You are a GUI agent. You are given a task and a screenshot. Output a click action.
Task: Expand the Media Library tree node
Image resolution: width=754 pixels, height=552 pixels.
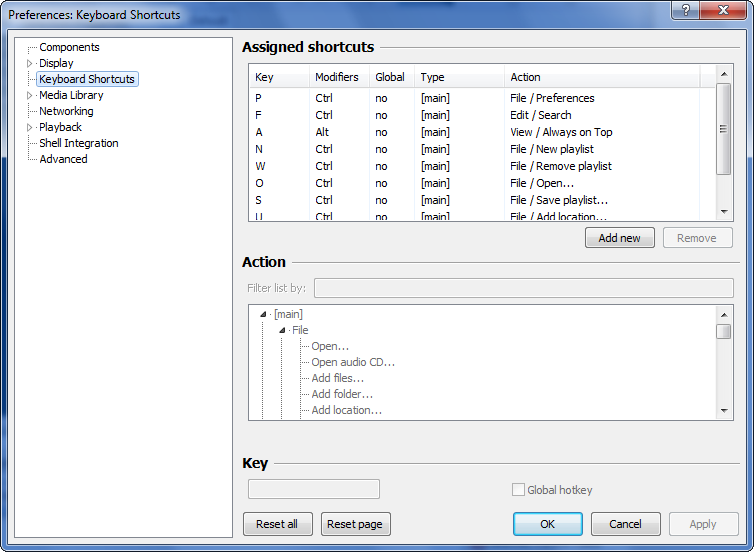[30, 95]
